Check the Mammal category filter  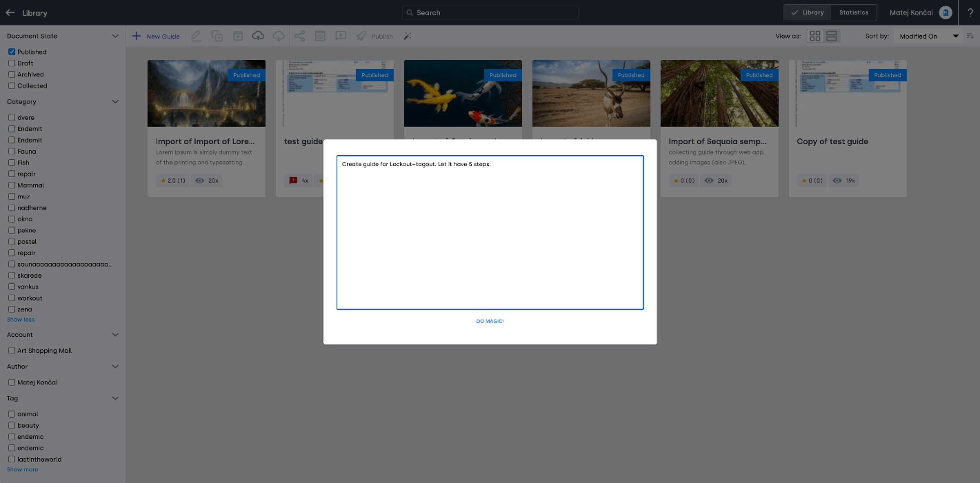pos(12,185)
